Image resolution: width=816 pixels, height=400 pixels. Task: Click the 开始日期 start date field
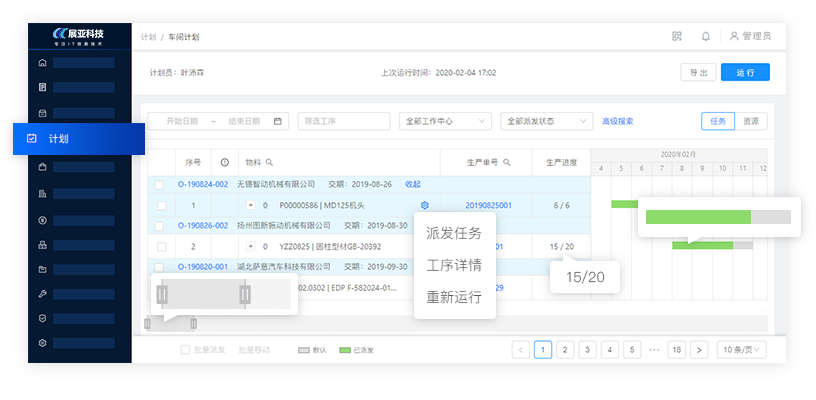[182, 121]
